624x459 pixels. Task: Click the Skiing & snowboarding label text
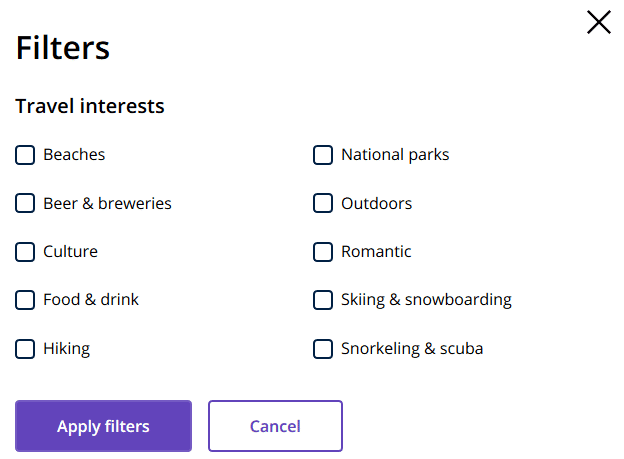pyautogui.click(x=426, y=300)
